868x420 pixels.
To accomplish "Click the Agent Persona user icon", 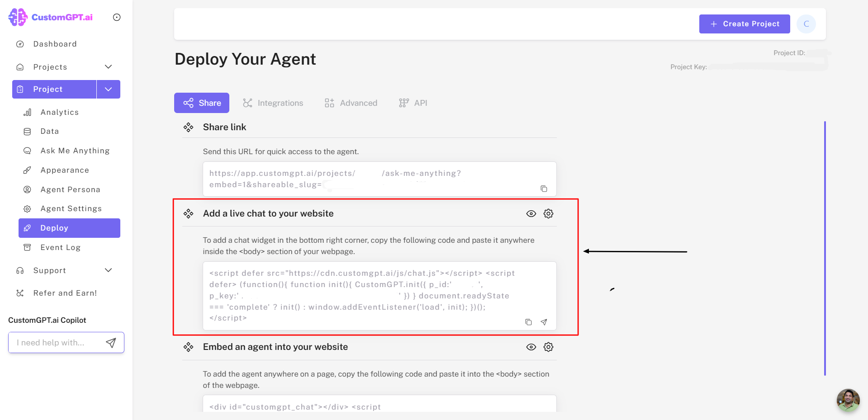I will [x=27, y=189].
